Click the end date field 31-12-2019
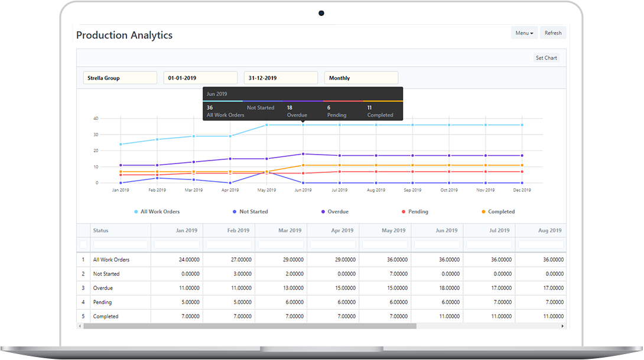 (x=281, y=78)
